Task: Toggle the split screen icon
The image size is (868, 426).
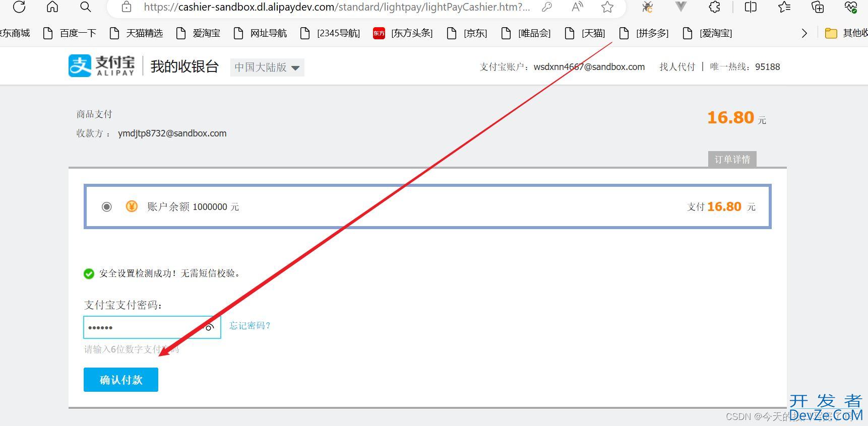Action: 751,7
